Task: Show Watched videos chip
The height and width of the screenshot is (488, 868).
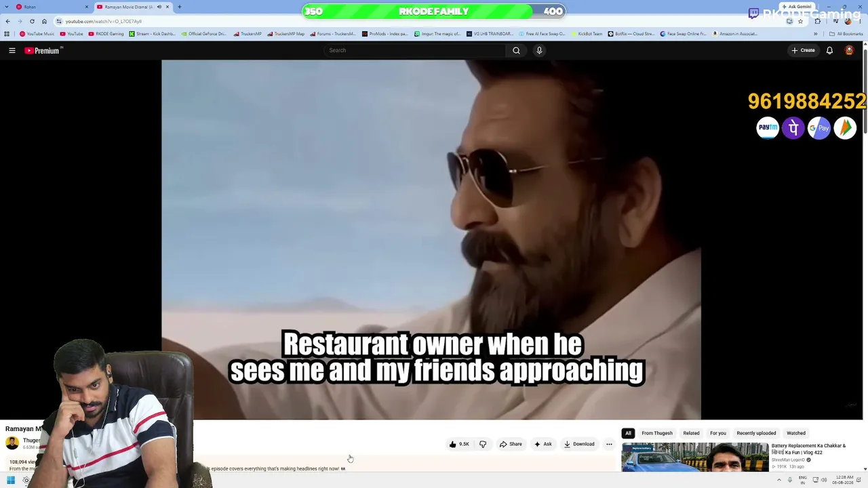Action: [x=796, y=433]
